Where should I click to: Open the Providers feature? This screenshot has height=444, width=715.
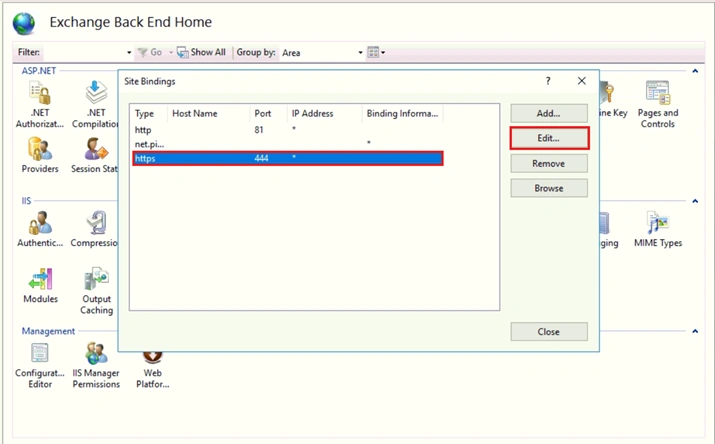(40, 155)
